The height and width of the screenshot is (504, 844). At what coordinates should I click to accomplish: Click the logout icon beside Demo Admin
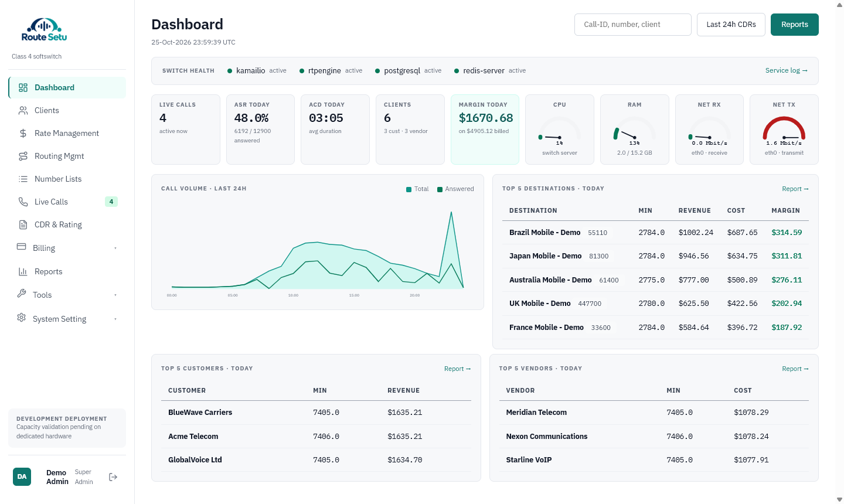[113, 477]
